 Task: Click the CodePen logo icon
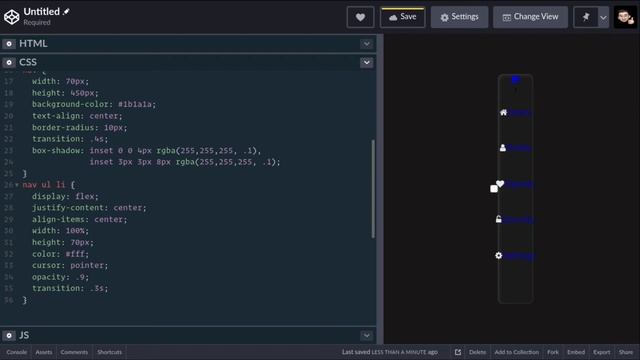(11, 17)
